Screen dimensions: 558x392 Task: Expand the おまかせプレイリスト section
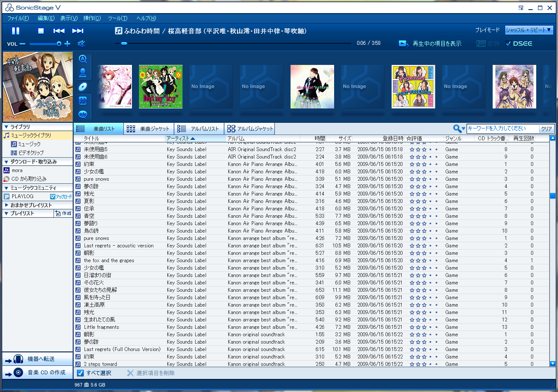pos(6,205)
